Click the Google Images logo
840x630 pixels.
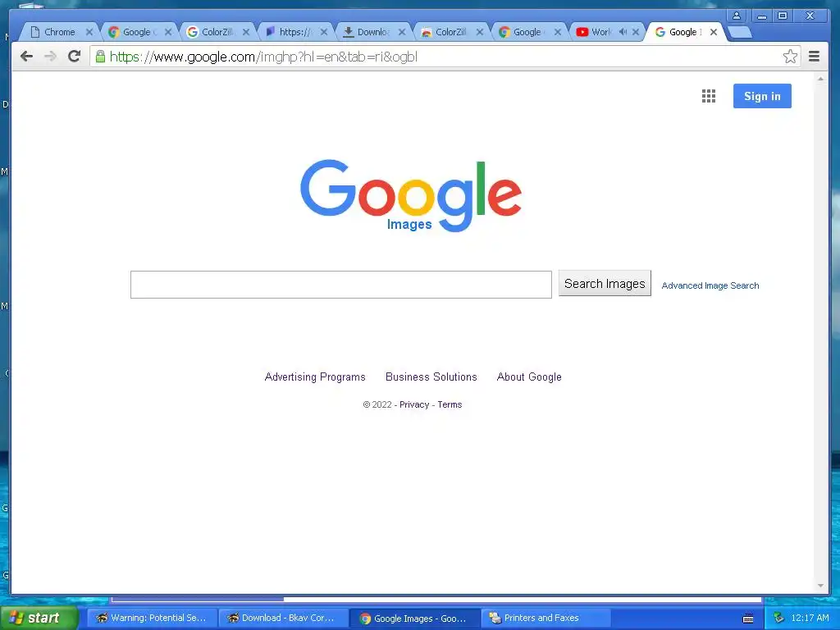point(411,195)
